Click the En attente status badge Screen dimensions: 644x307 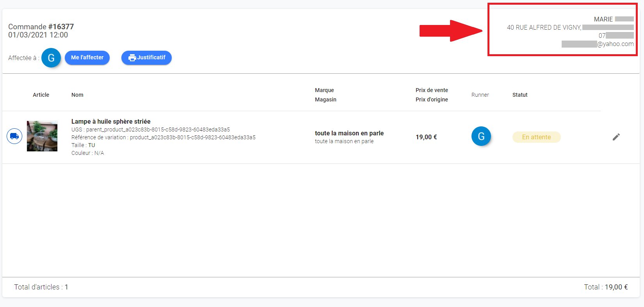pos(536,137)
